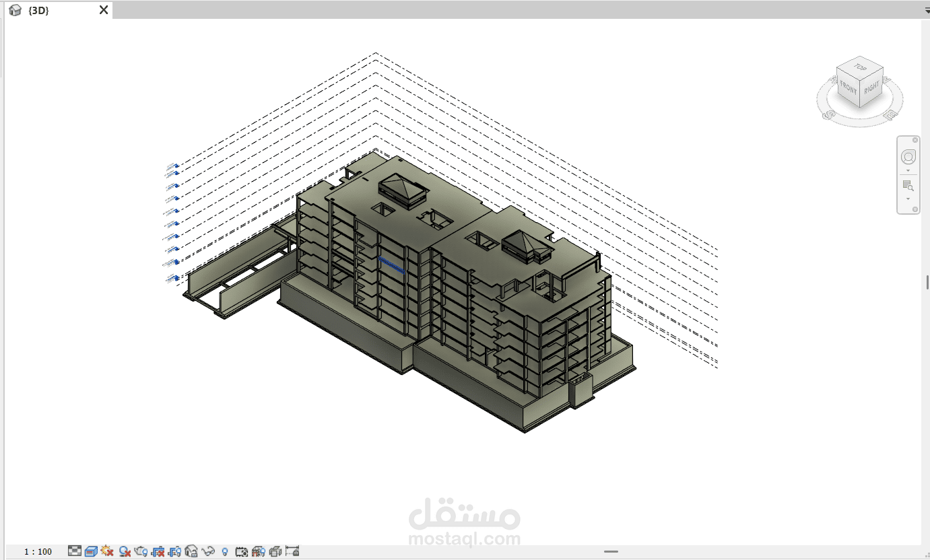The width and height of the screenshot is (930, 560).
Task: Click compass S on the ViewCube ring
Action: (x=828, y=115)
